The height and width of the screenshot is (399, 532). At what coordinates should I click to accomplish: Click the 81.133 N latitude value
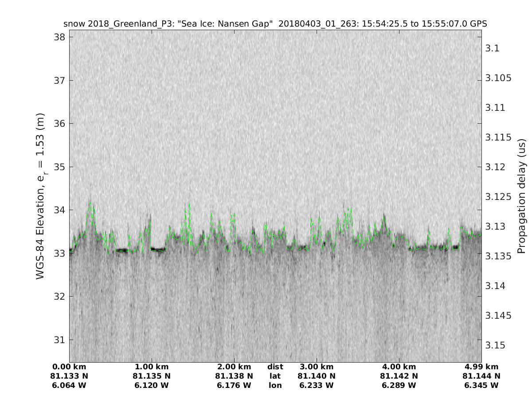pyautogui.click(x=69, y=376)
